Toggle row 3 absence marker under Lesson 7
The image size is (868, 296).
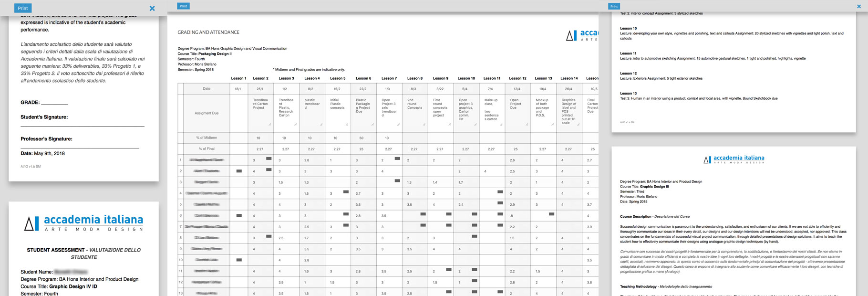point(397,180)
